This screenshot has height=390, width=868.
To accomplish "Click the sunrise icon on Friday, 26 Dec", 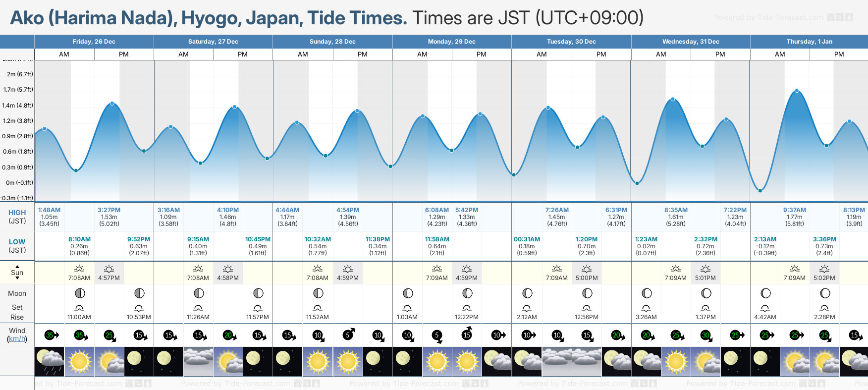I will [x=79, y=269].
